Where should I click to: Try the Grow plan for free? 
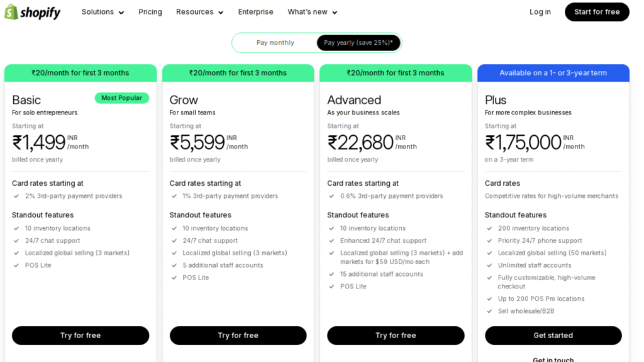(238, 336)
